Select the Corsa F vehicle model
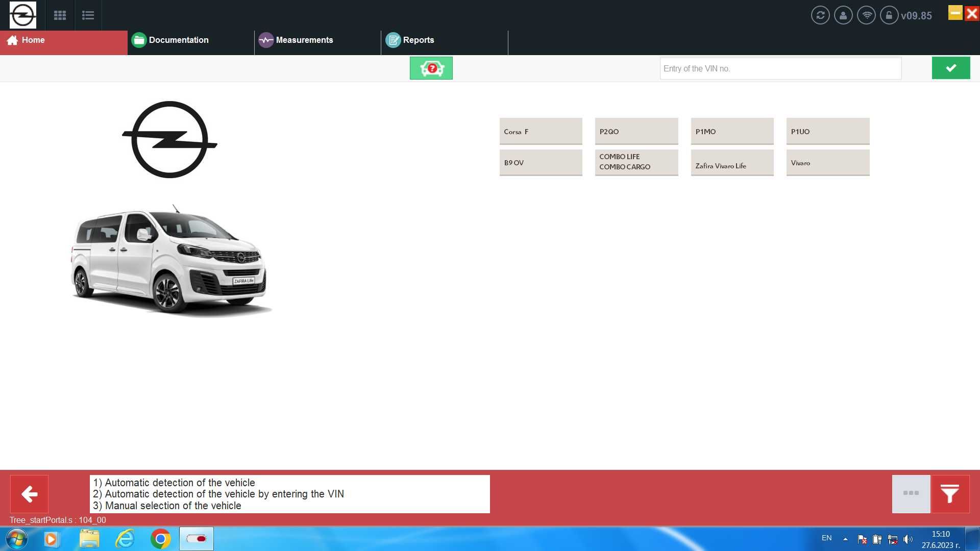 [x=541, y=131]
